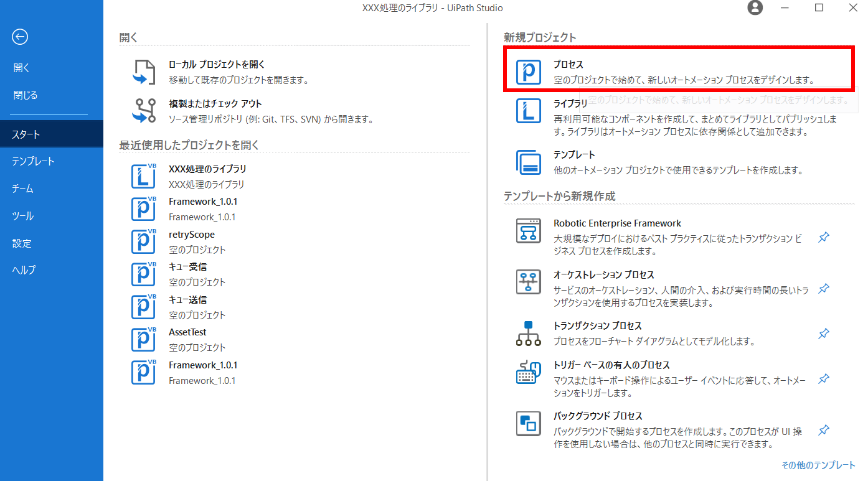
Task: Click the 新規プロジェクト section heading
Action: tap(540, 38)
